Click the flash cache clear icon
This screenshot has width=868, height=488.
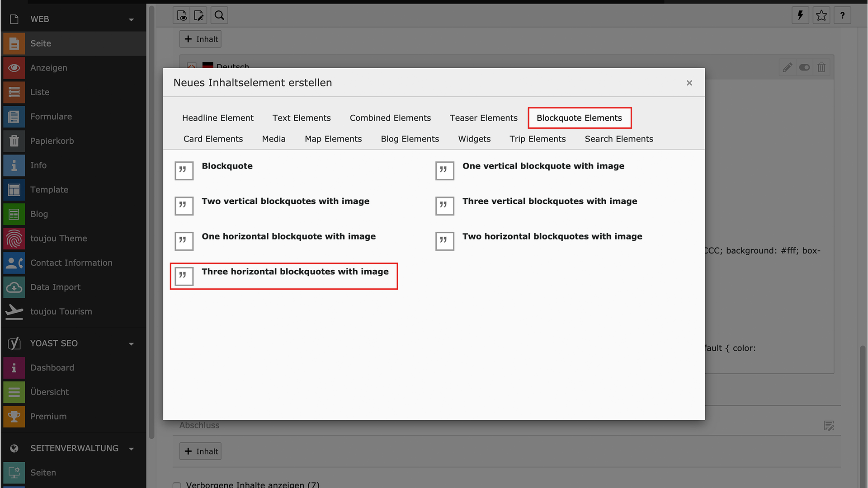[800, 15]
